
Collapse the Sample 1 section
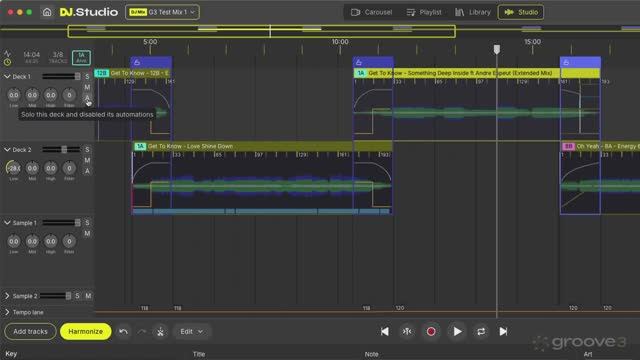pyautogui.click(x=7, y=223)
